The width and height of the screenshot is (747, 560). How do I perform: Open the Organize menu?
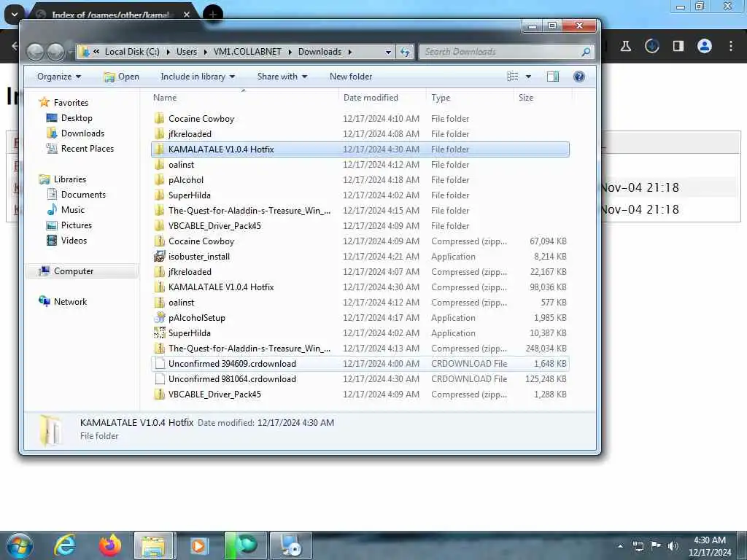[x=59, y=77]
